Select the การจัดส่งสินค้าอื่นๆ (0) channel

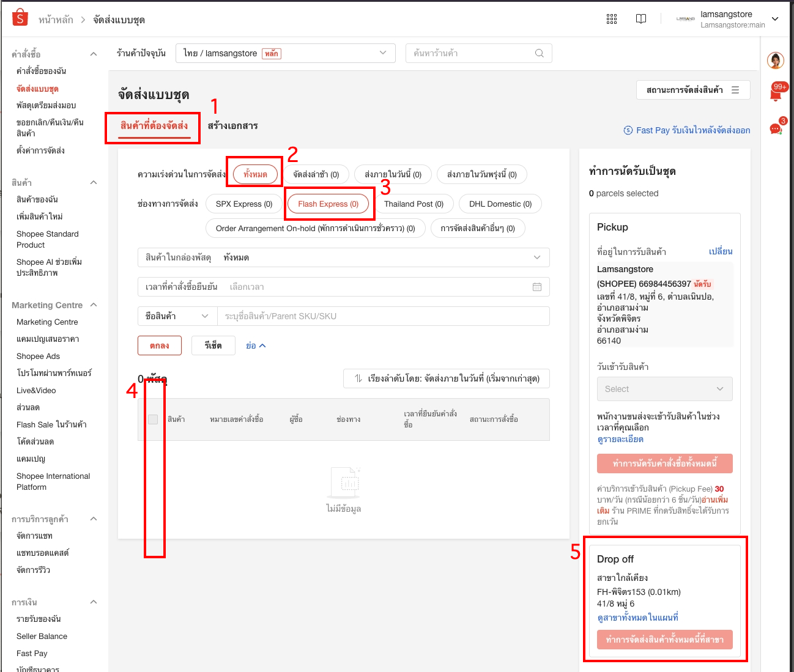[x=478, y=228]
